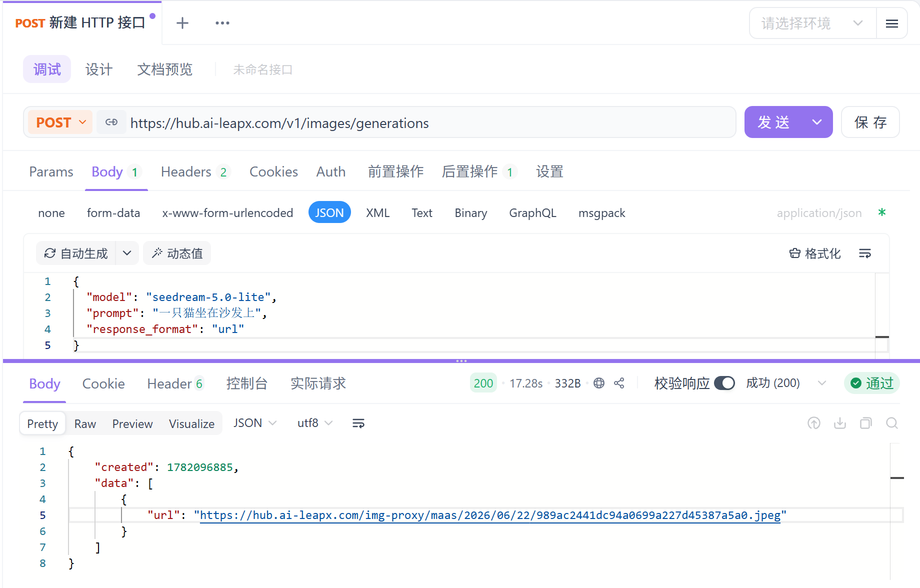This screenshot has height=588, width=920.
Task: Open the utf8 encoding dropdown
Action: tap(315, 423)
